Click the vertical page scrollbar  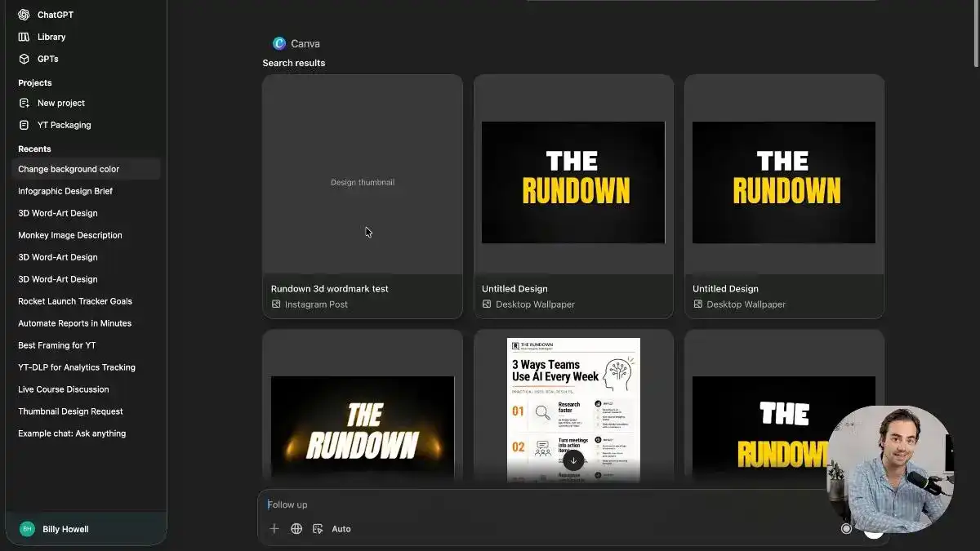(x=976, y=33)
